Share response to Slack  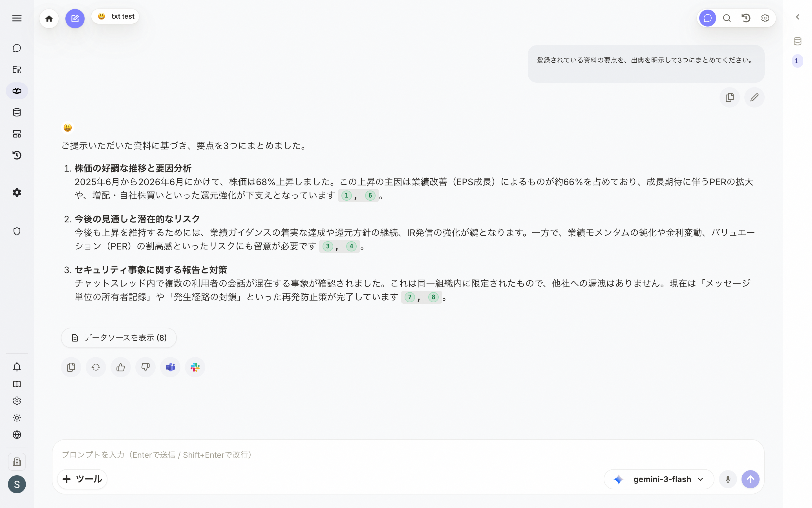[195, 367]
